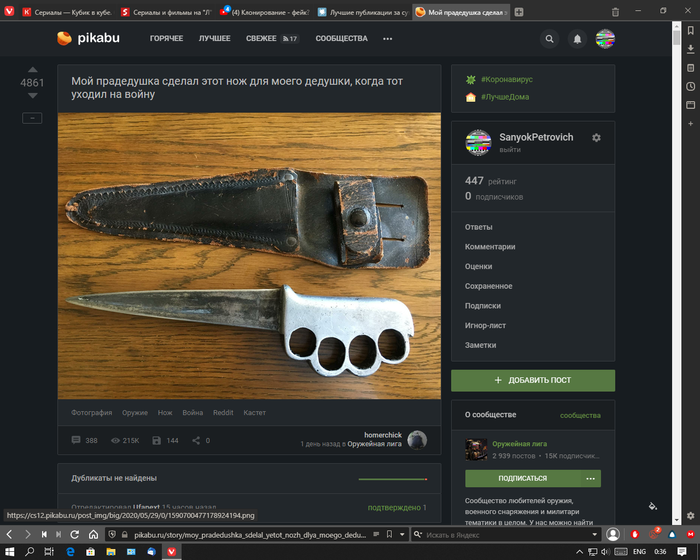Viewport: 700px width, 560px height.
Task: Open Сообщества section
Action: click(x=342, y=39)
